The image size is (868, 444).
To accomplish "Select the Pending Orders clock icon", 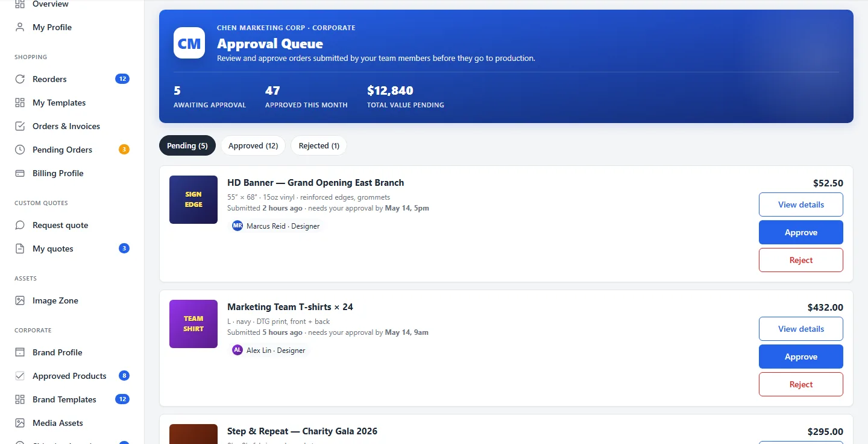I will [x=20, y=150].
